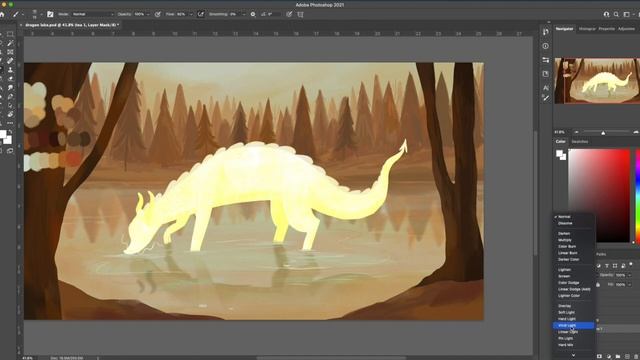This screenshot has width=640, height=360.
Task: Choose Multiply blend mode
Action: (x=565, y=240)
